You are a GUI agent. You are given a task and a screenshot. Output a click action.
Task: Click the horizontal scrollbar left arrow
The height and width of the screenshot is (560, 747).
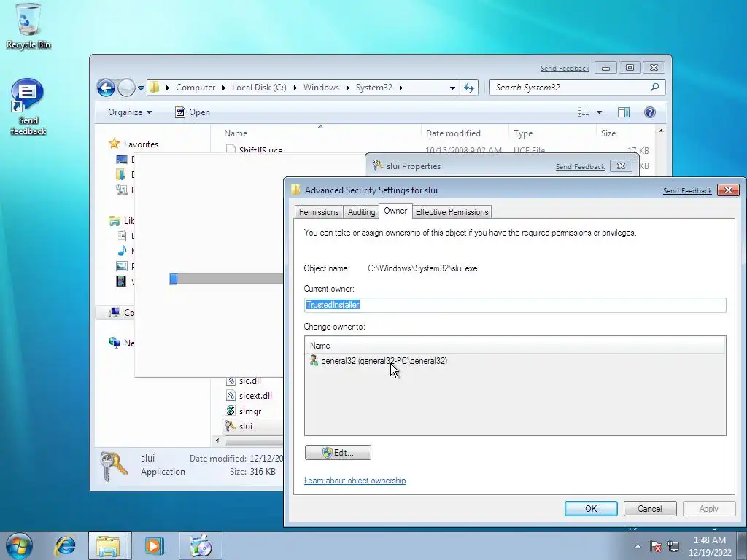tap(217, 441)
